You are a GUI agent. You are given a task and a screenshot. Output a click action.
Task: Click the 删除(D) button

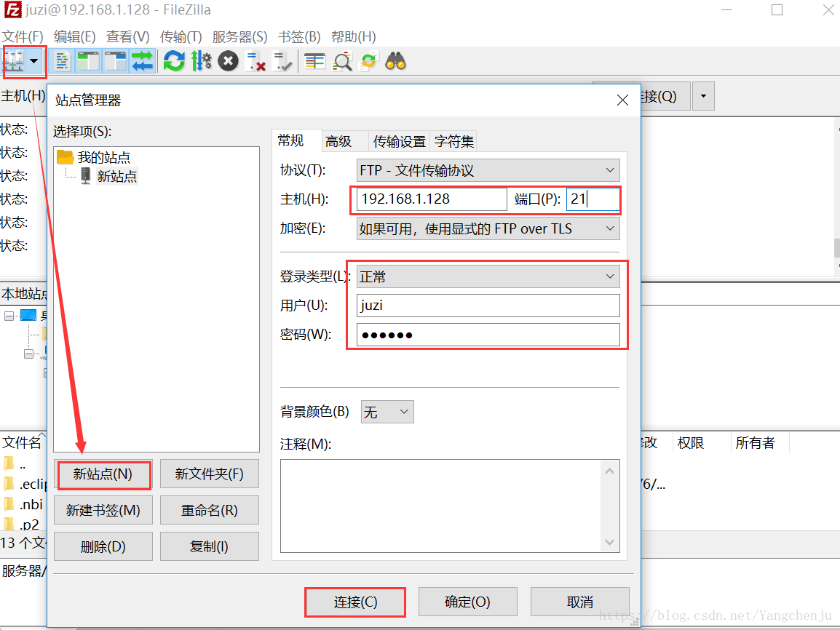tap(103, 546)
